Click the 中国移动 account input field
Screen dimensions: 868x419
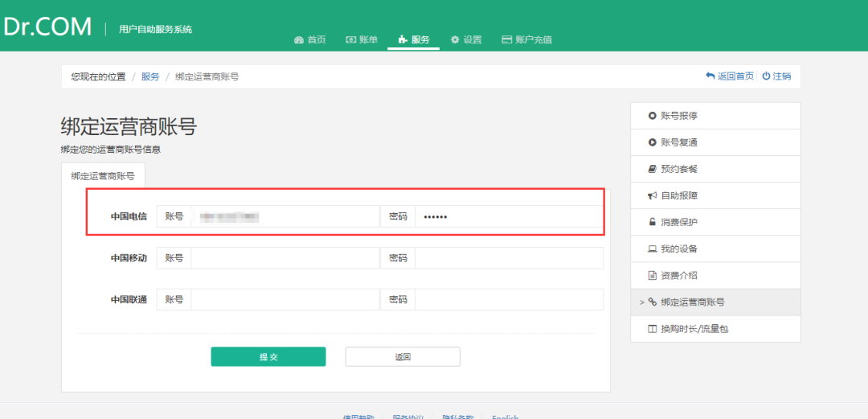point(285,258)
